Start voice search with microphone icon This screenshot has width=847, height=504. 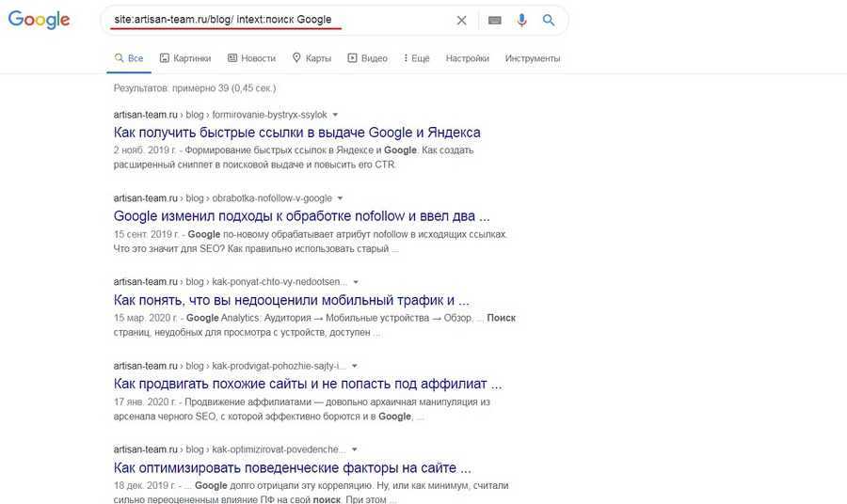click(521, 20)
